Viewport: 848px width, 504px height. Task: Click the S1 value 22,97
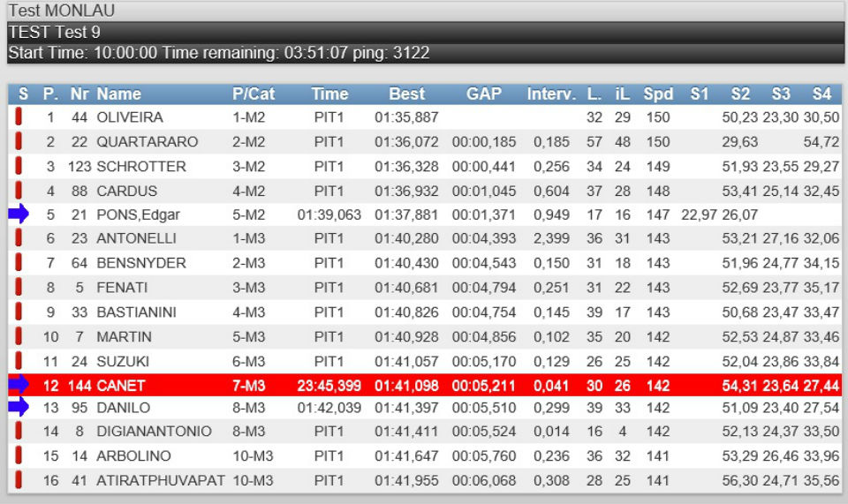point(699,214)
